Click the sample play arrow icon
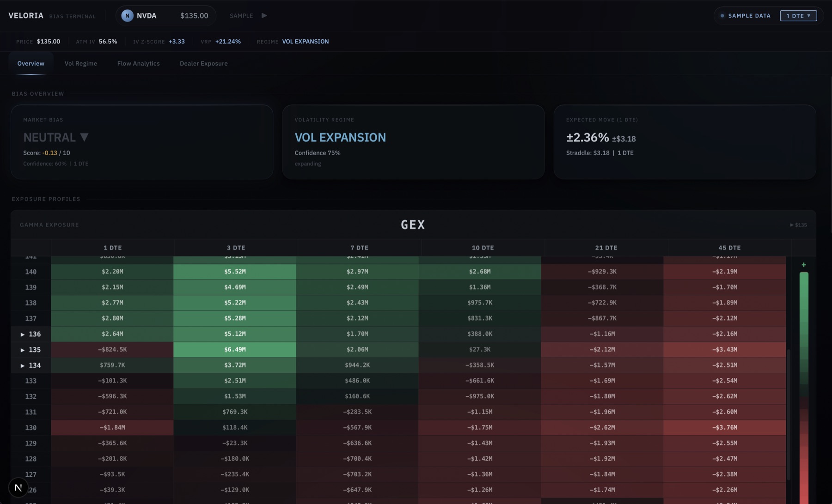 coord(264,16)
